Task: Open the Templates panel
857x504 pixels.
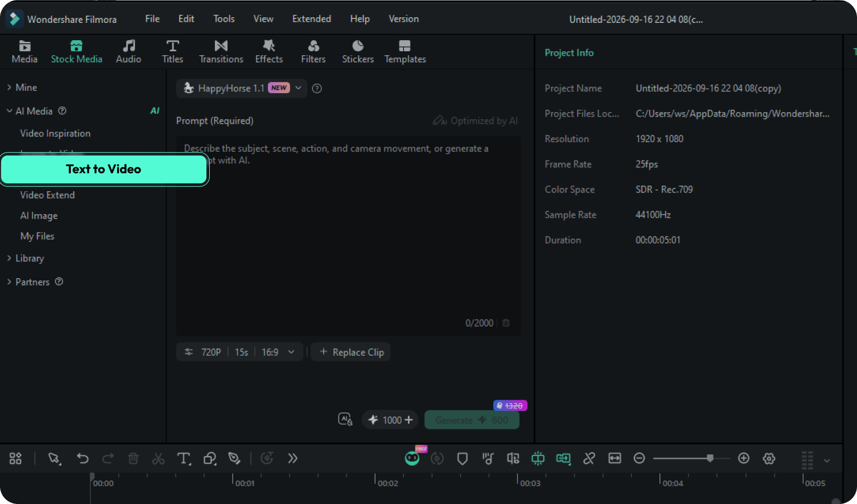Action: tap(405, 52)
